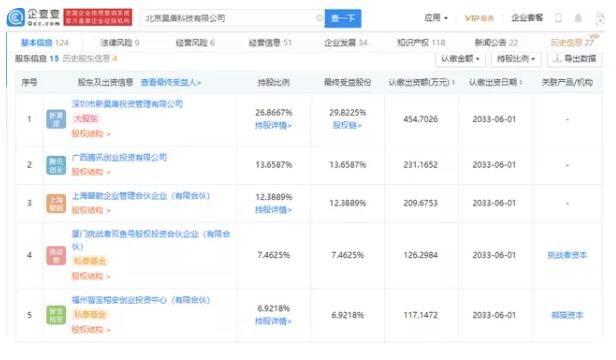Open the row 5 fund company name link
The image size is (616, 360).
tap(141, 300)
